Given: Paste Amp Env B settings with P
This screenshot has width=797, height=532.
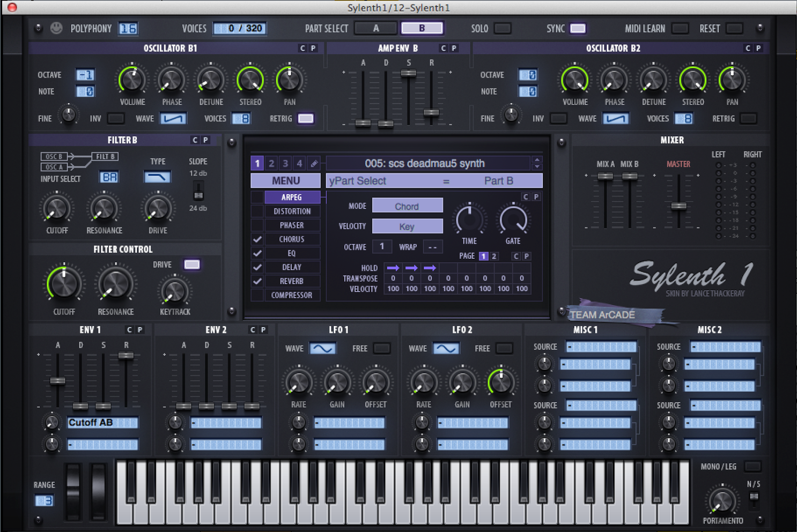Looking at the screenshot, I should [454, 48].
